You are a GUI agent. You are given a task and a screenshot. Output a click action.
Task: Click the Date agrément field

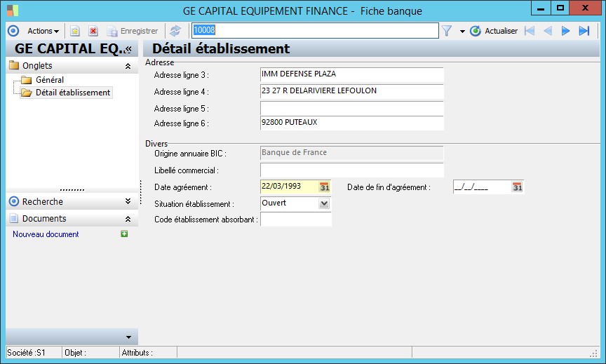tap(289, 187)
